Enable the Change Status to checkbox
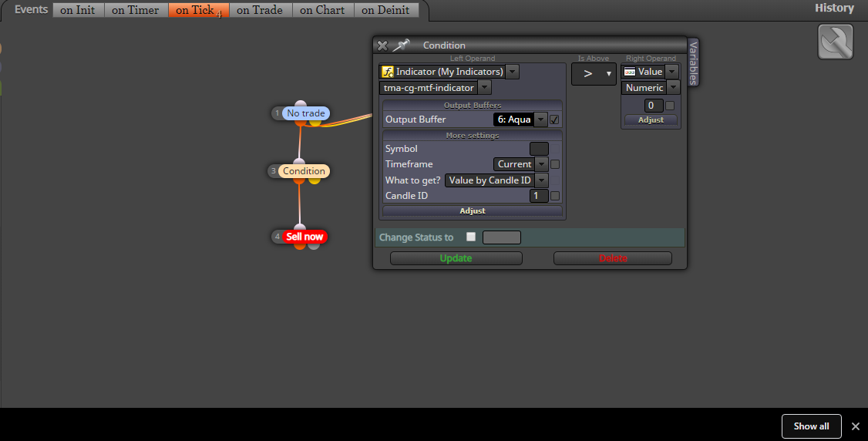The width and height of the screenshot is (868, 441). (471, 237)
